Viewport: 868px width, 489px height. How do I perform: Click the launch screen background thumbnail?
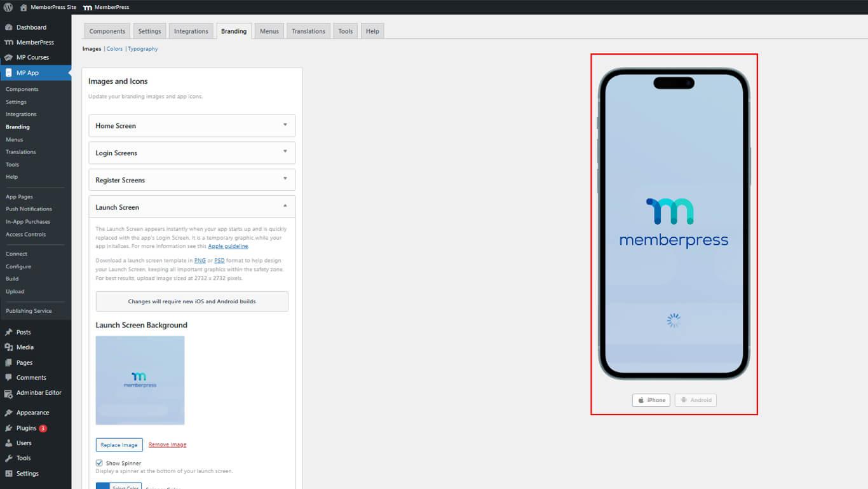[140, 380]
